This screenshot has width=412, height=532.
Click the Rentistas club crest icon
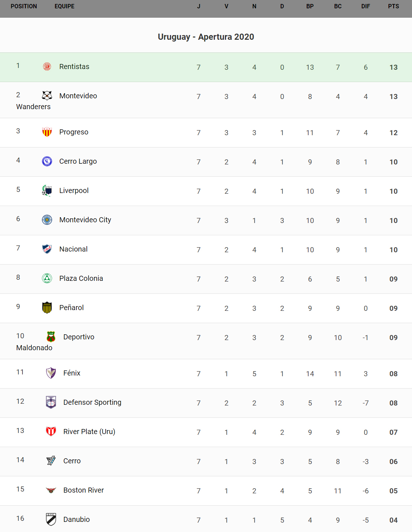tap(47, 66)
